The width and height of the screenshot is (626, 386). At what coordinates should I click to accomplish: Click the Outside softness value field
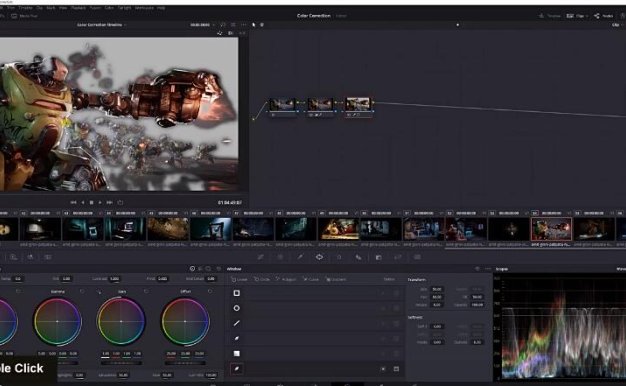pos(477,342)
